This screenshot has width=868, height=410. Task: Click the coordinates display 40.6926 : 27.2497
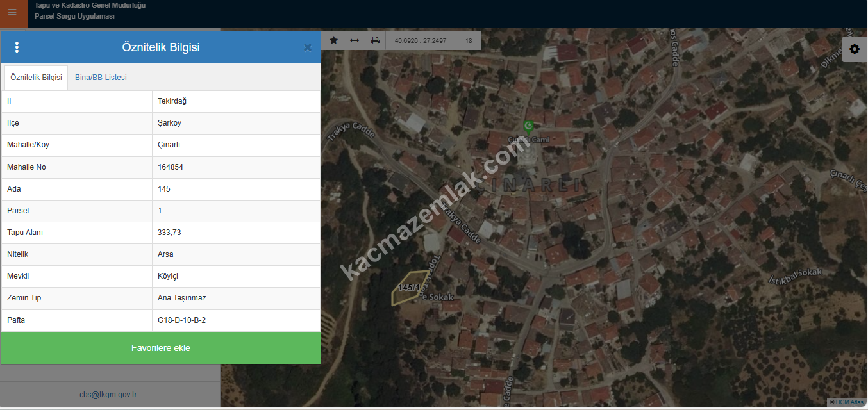click(x=421, y=40)
